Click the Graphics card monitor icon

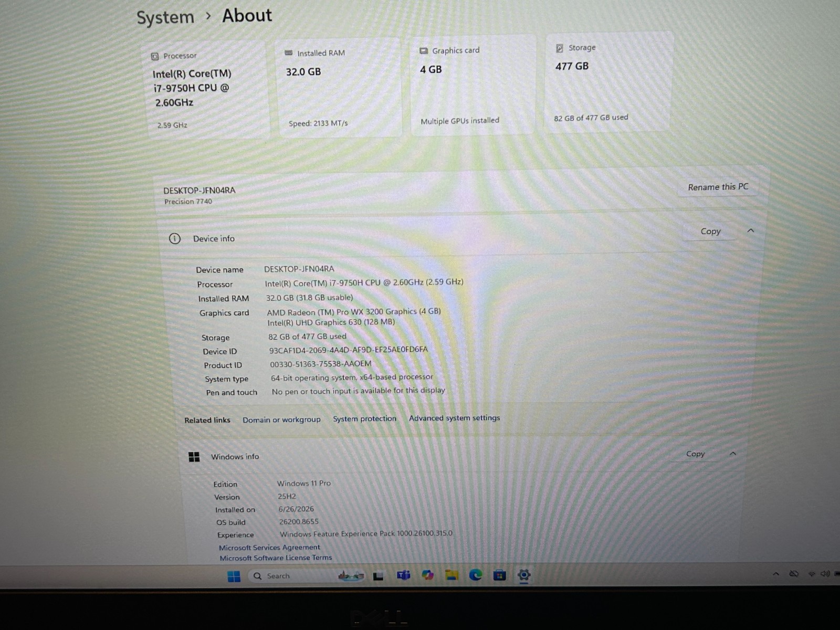(x=424, y=51)
